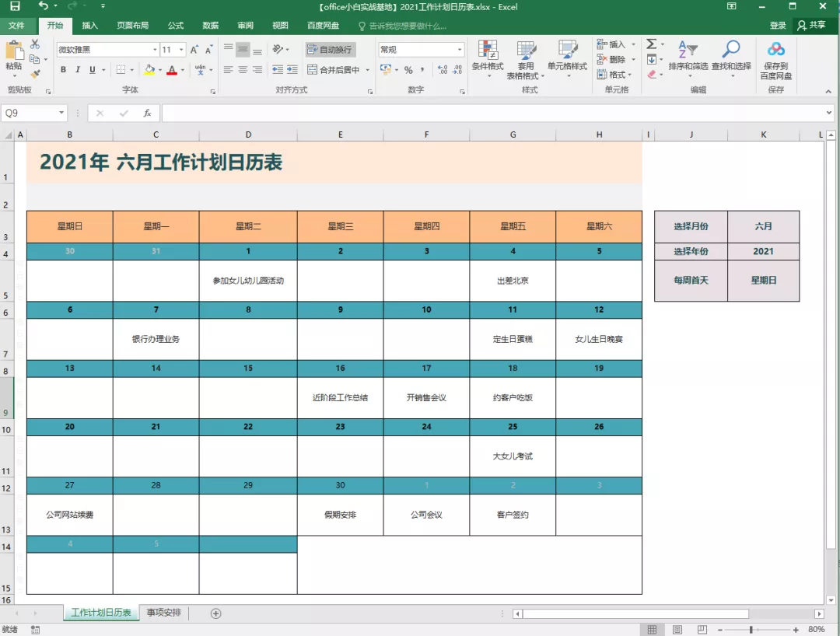
Task: Apply bold formatting with the B icon
Action: (x=62, y=69)
